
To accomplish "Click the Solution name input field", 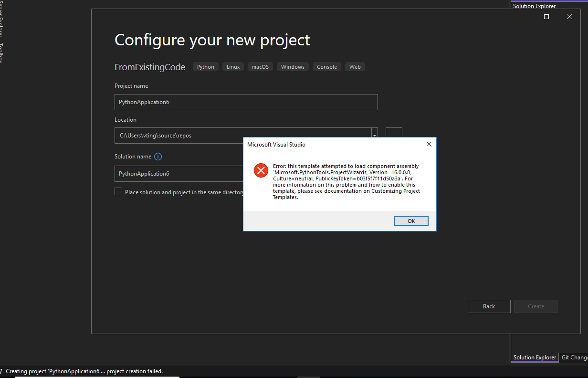I will click(x=179, y=174).
